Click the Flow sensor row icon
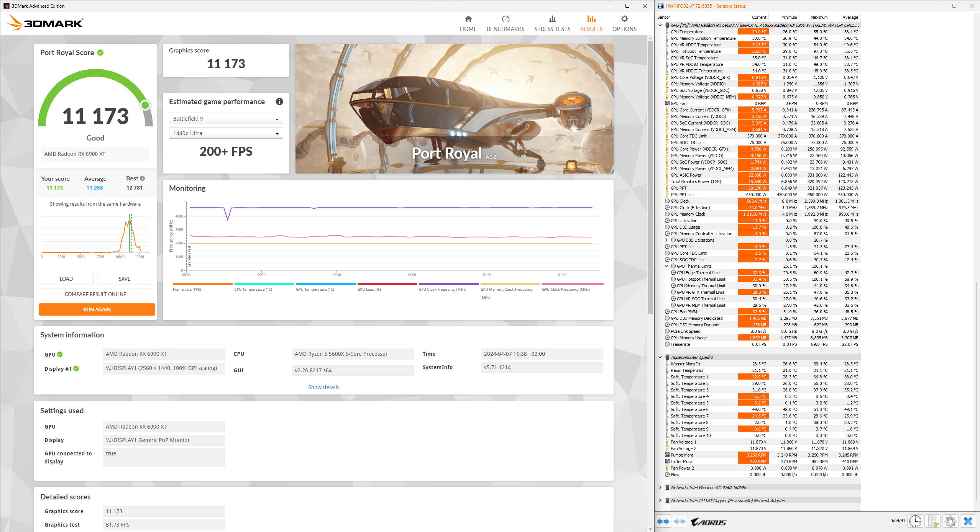The image size is (980, 532). pos(667,475)
